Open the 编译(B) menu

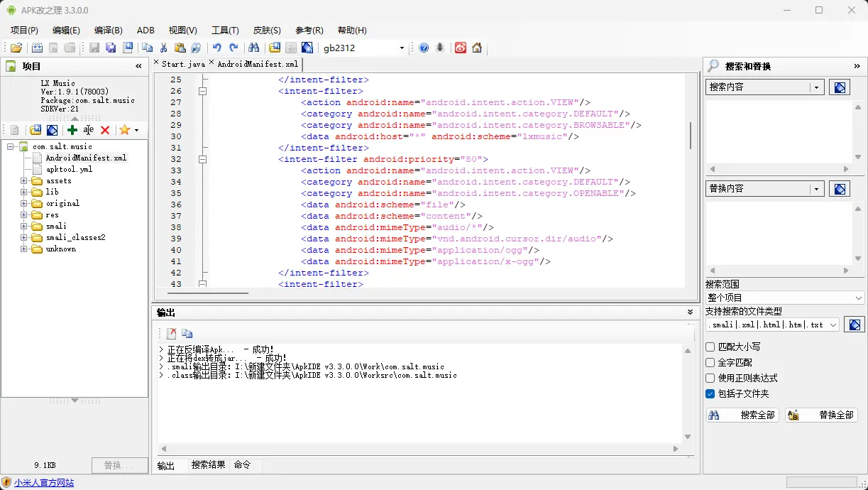coord(108,30)
